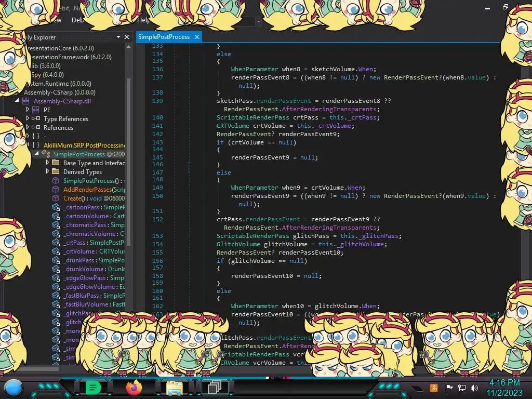This screenshot has width=532, height=399.
Task: Click the AkilliMum.SRP.PostProcessing namespace braces icon
Action: (x=36, y=145)
